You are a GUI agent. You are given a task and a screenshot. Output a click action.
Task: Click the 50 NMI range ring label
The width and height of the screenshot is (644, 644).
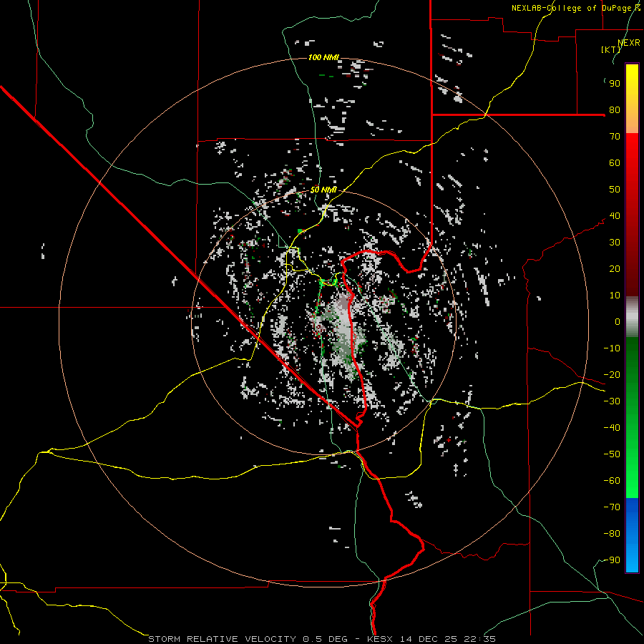click(x=323, y=190)
